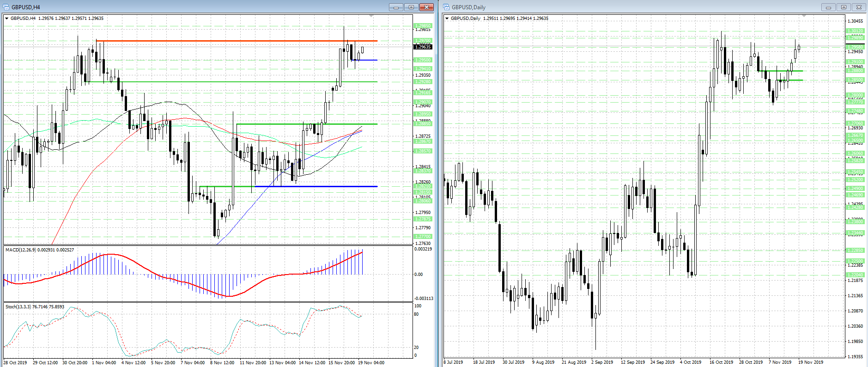Click the Stoch(13,3,3) indicator label
The width and height of the screenshot is (868, 367).
click(x=35, y=306)
